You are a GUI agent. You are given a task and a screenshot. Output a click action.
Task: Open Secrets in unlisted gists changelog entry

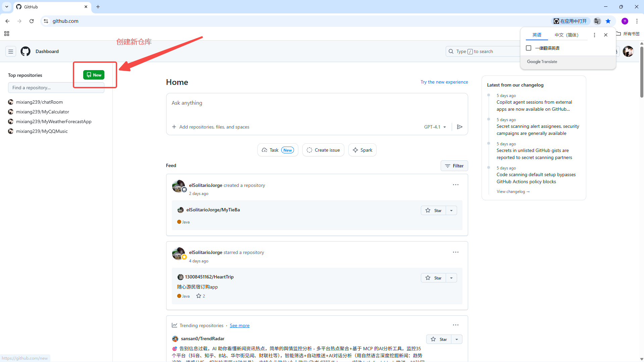point(534,154)
